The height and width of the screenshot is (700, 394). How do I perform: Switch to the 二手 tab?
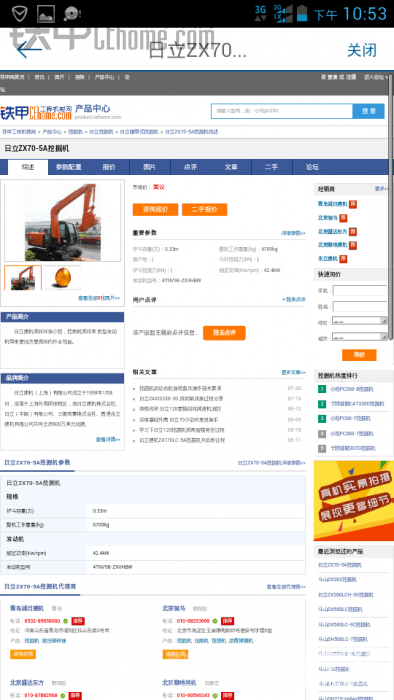coord(271,167)
